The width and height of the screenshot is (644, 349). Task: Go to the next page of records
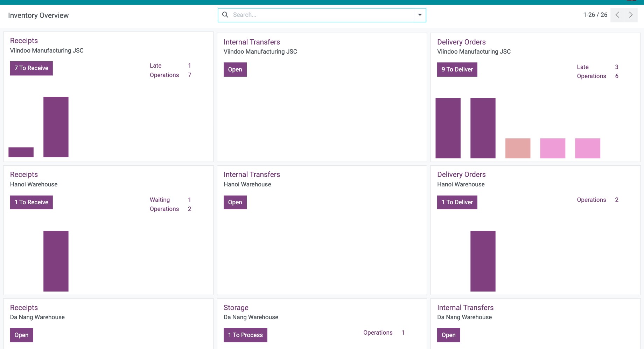tap(631, 15)
